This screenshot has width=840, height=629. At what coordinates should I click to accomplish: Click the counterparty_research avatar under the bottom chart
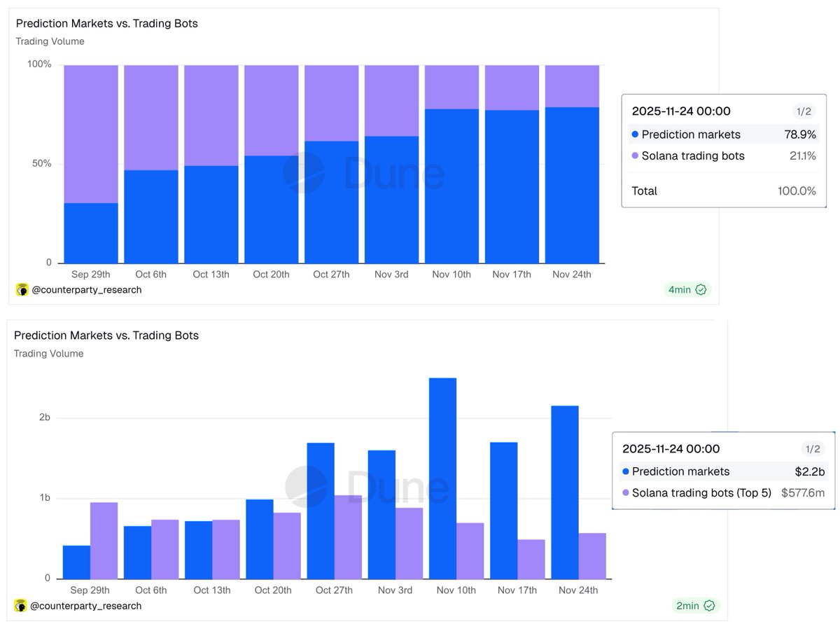click(22, 606)
